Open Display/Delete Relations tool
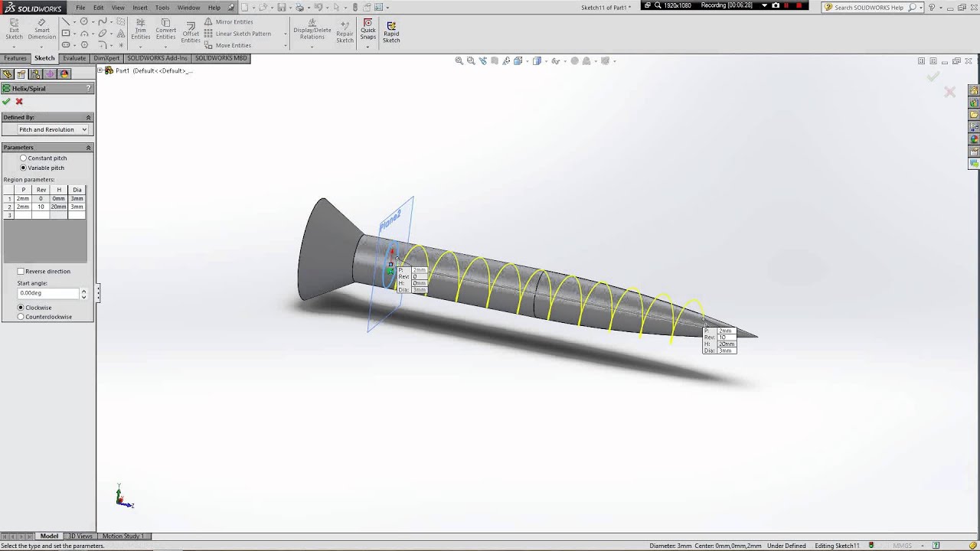 tap(312, 30)
